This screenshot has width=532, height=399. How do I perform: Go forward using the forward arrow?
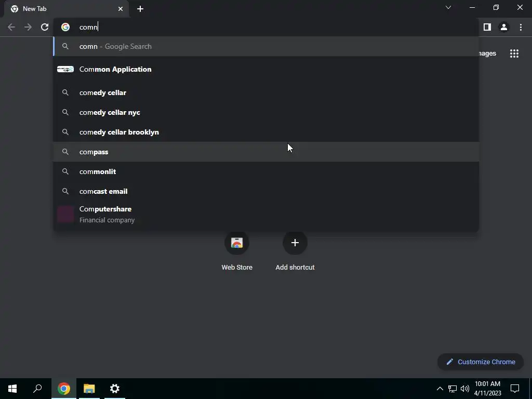click(28, 27)
